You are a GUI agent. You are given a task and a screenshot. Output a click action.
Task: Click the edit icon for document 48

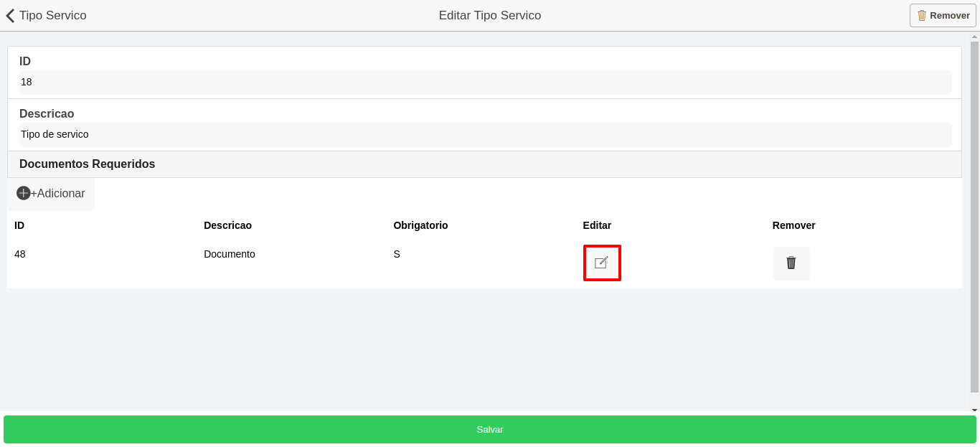(601, 263)
